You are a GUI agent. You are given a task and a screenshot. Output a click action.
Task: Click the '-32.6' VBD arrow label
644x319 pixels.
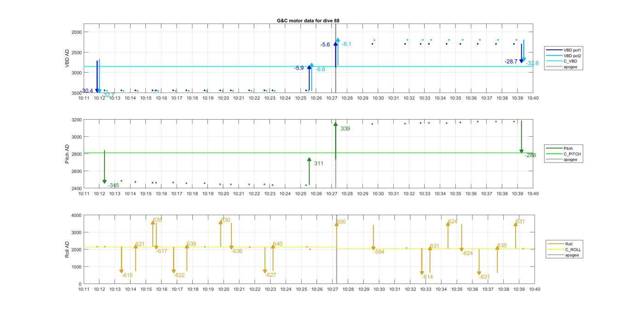(533, 63)
